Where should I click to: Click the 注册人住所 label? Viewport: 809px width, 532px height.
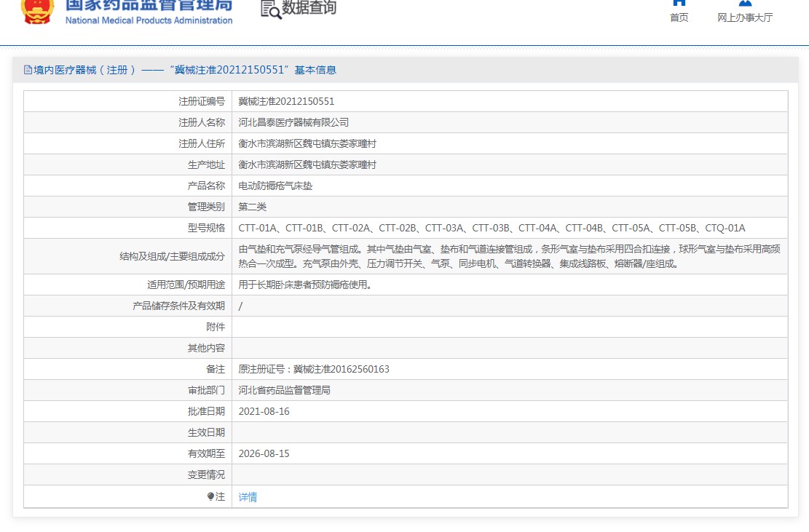(x=202, y=143)
